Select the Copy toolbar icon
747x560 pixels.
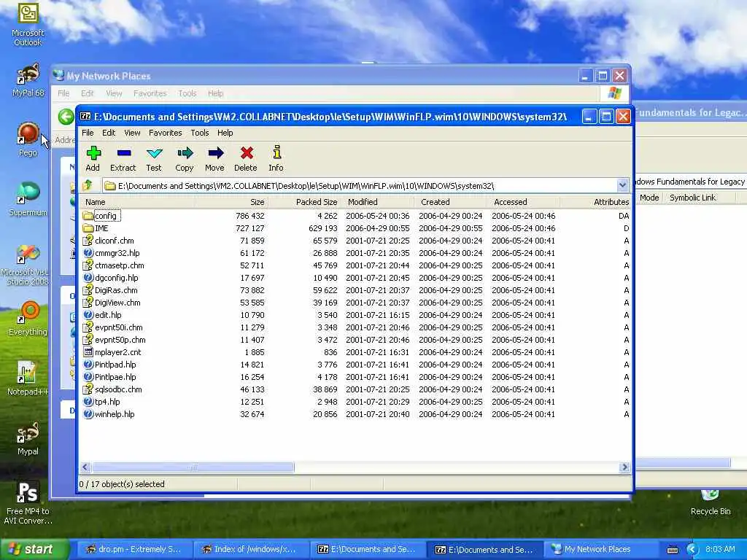pyautogui.click(x=185, y=153)
